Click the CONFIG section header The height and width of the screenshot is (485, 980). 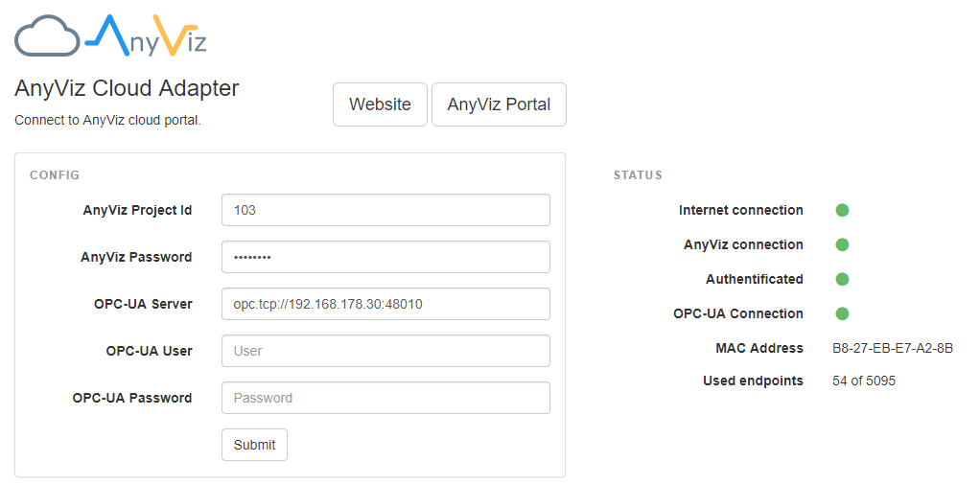(x=55, y=175)
